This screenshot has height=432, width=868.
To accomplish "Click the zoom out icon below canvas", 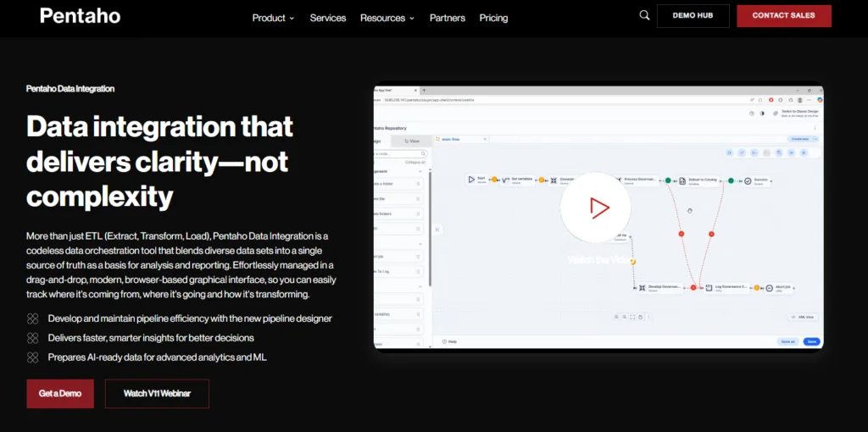I will tap(625, 317).
